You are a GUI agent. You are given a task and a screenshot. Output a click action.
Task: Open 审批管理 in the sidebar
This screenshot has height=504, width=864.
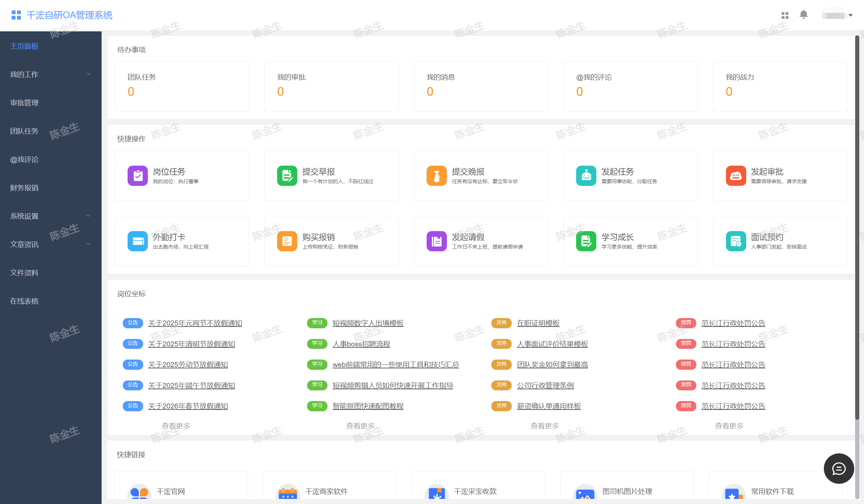(x=24, y=103)
